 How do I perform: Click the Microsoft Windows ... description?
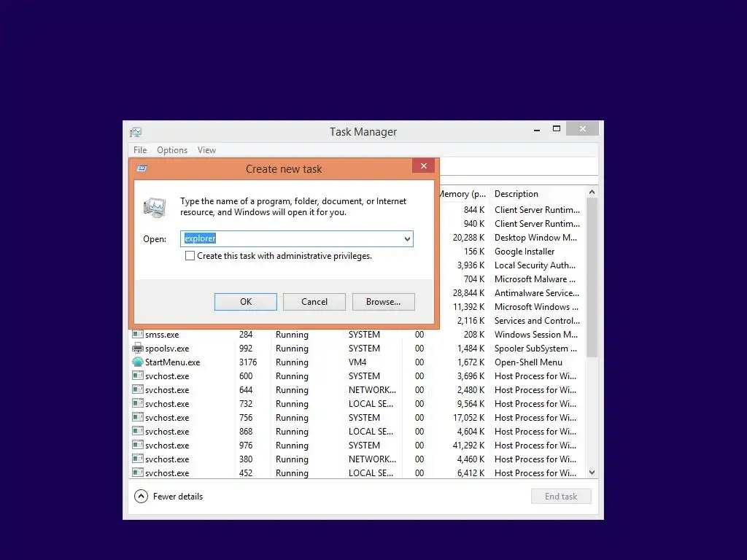pos(536,307)
